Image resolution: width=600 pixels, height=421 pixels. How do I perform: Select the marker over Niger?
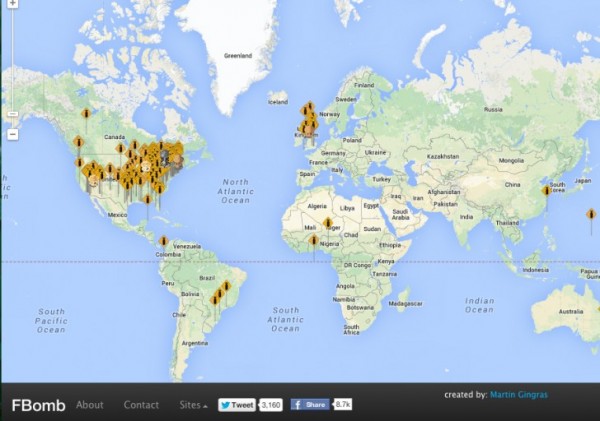pyautogui.click(x=327, y=223)
